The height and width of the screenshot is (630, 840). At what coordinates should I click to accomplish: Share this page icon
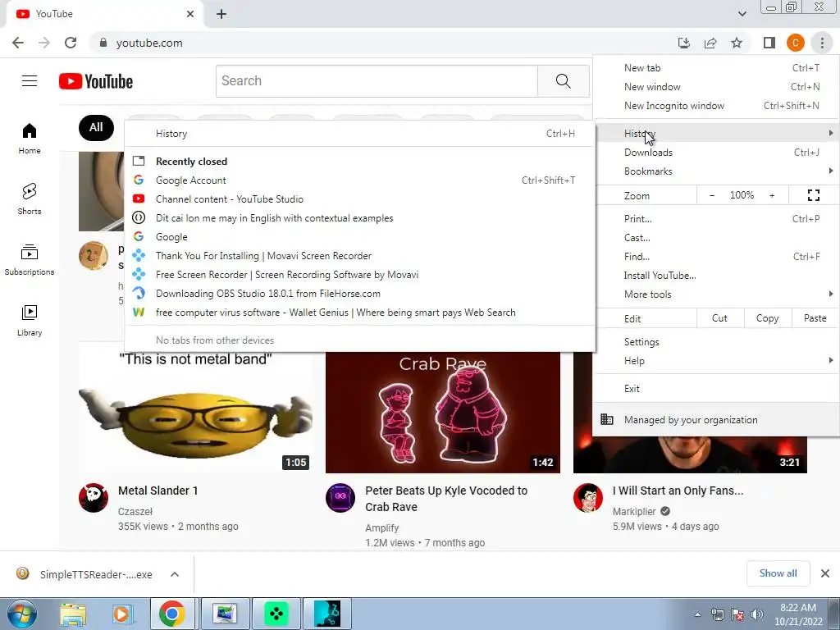coord(710,43)
